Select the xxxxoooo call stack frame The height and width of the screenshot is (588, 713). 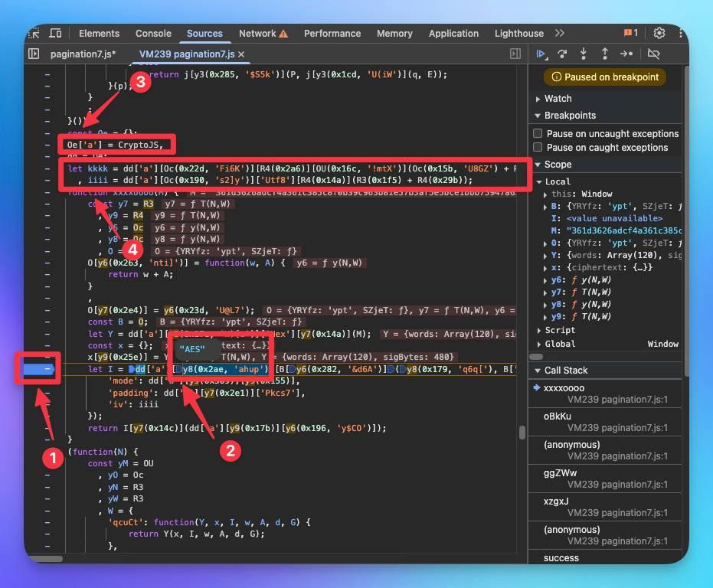click(606, 394)
